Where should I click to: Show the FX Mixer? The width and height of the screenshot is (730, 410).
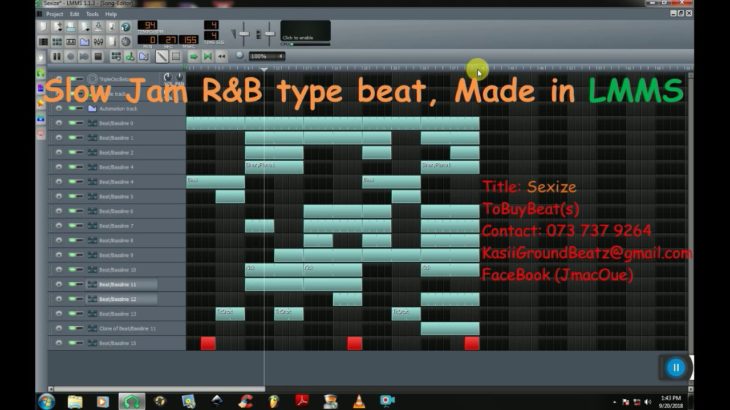[x=98, y=42]
